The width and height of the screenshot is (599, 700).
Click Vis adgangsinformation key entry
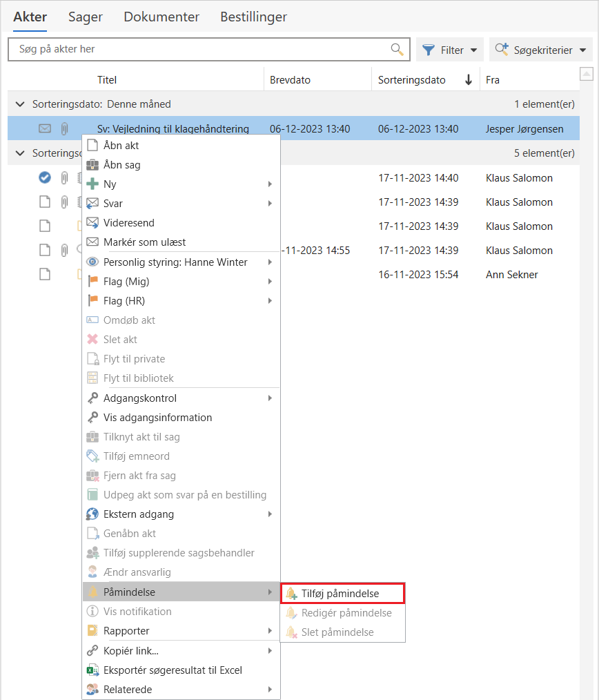point(157,418)
